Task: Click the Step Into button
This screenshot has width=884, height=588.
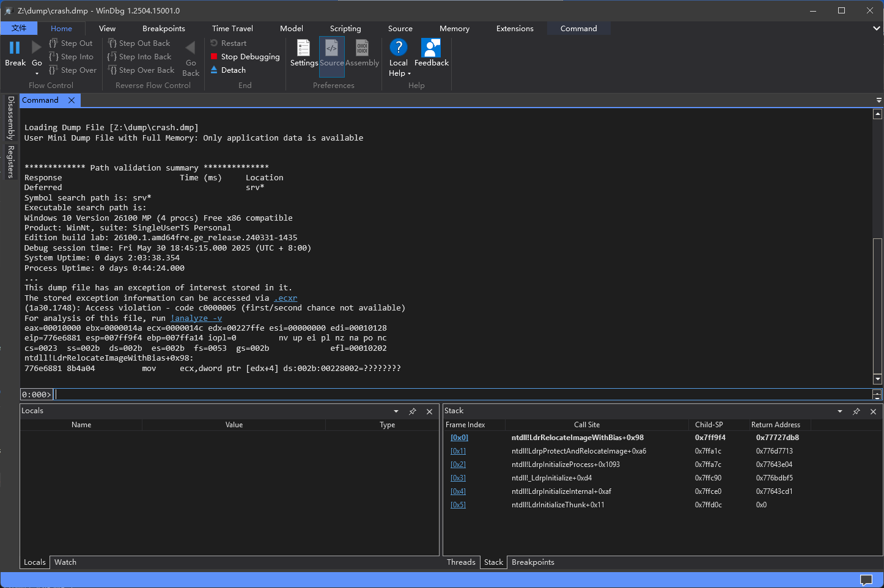Action: click(71, 57)
